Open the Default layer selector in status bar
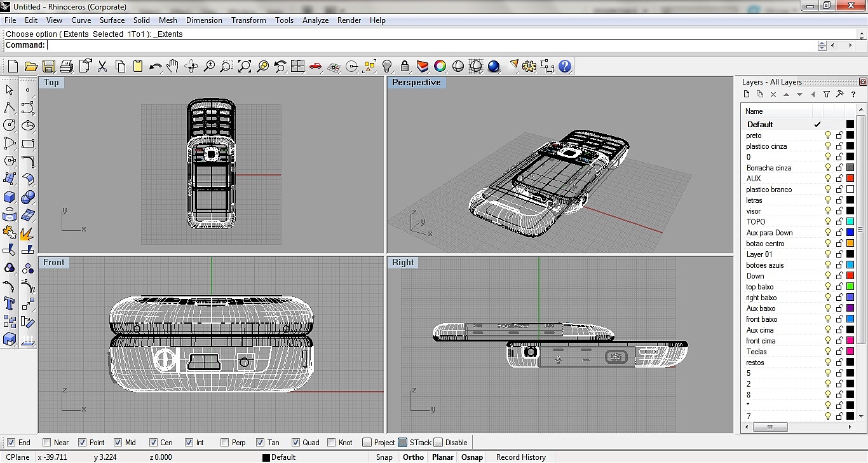The width and height of the screenshot is (868, 463). coord(280,457)
